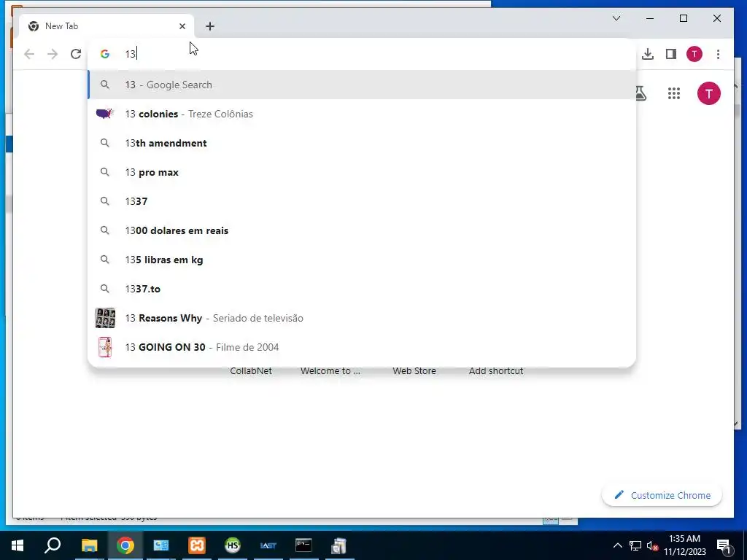Open the Google apps grid
The image size is (747, 560).
pos(673,93)
